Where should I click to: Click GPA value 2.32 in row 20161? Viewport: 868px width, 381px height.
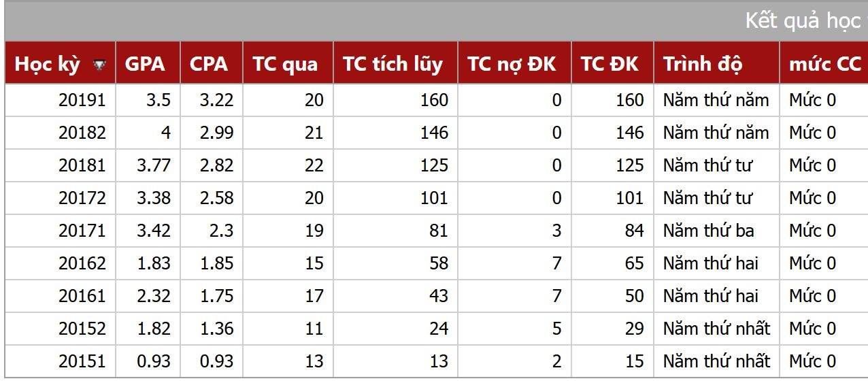click(x=153, y=296)
